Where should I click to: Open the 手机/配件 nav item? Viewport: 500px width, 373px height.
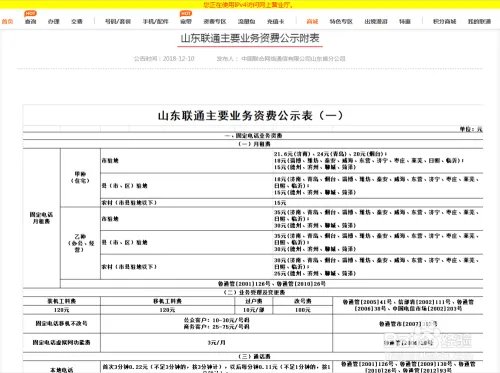coord(155,21)
